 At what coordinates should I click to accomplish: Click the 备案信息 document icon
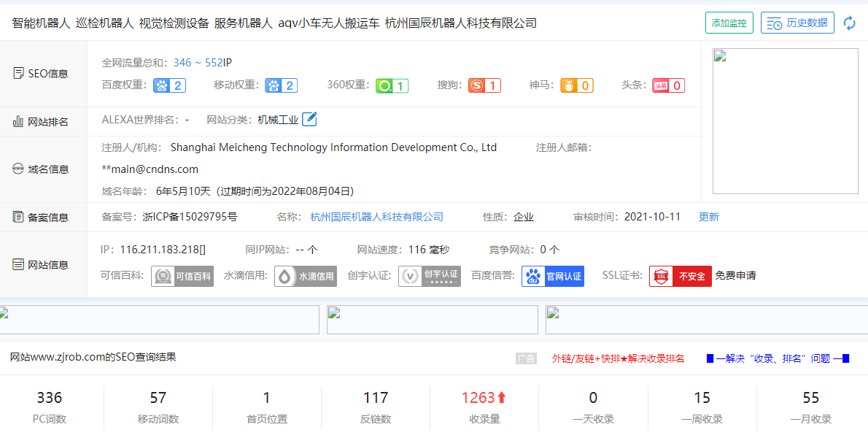click(x=18, y=217)
